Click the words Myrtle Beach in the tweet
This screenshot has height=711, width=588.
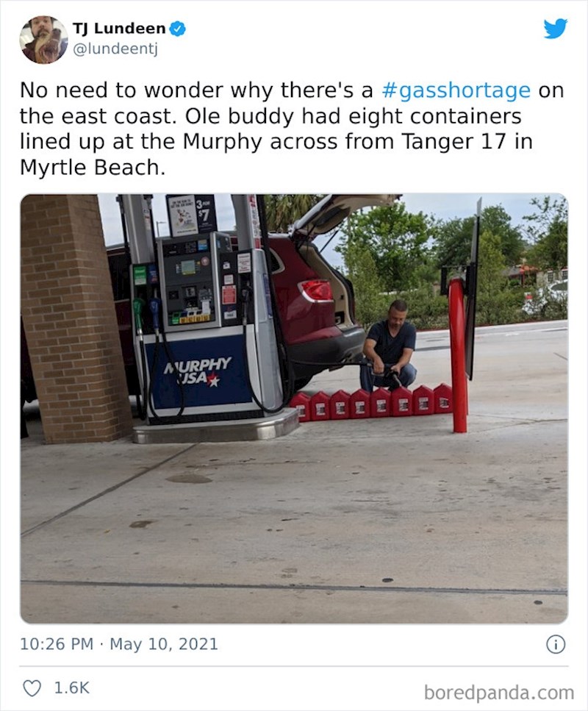click(90, 168)
